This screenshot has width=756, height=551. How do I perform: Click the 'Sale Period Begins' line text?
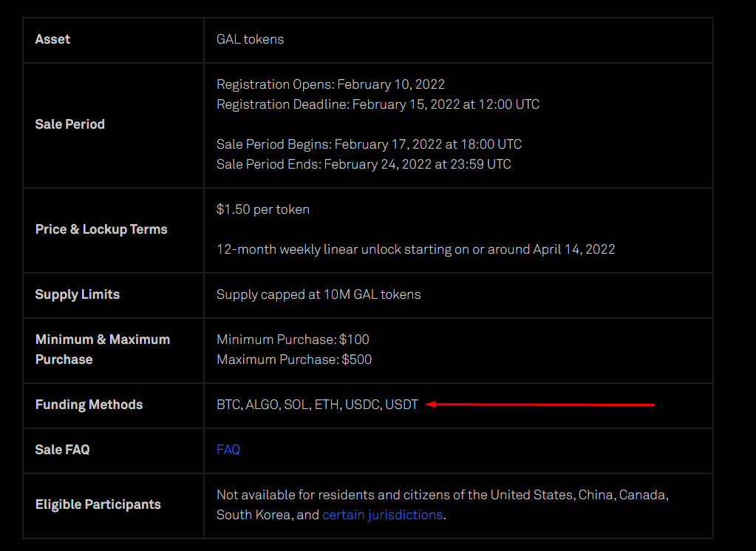tap(369, 144)
